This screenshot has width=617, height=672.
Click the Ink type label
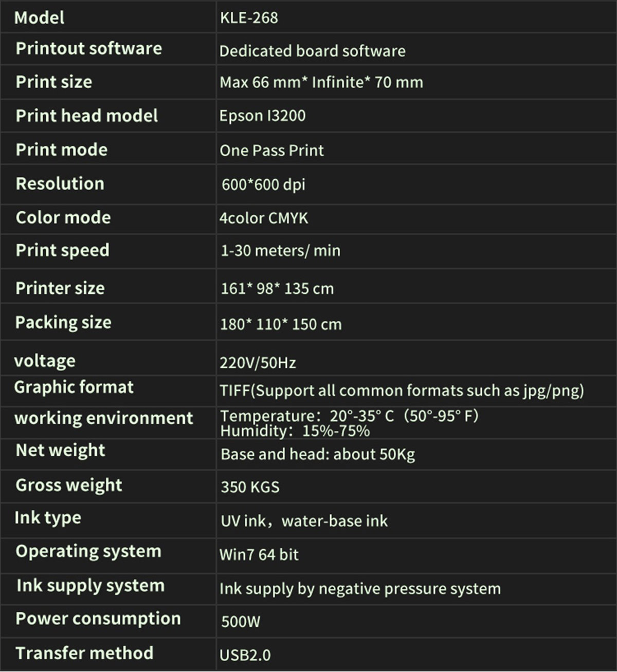(48, 518)
